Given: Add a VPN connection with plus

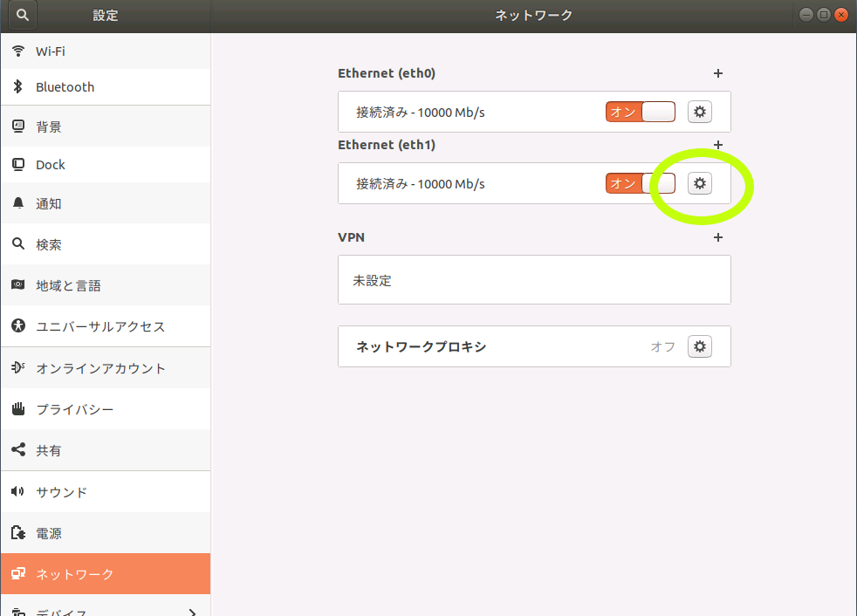Looking at the screenshot, I should (x=718, y=237).
